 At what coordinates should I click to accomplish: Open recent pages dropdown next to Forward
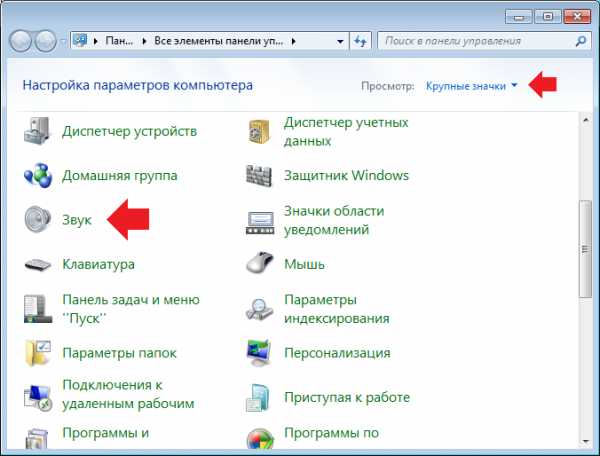(x=63, y=41)
